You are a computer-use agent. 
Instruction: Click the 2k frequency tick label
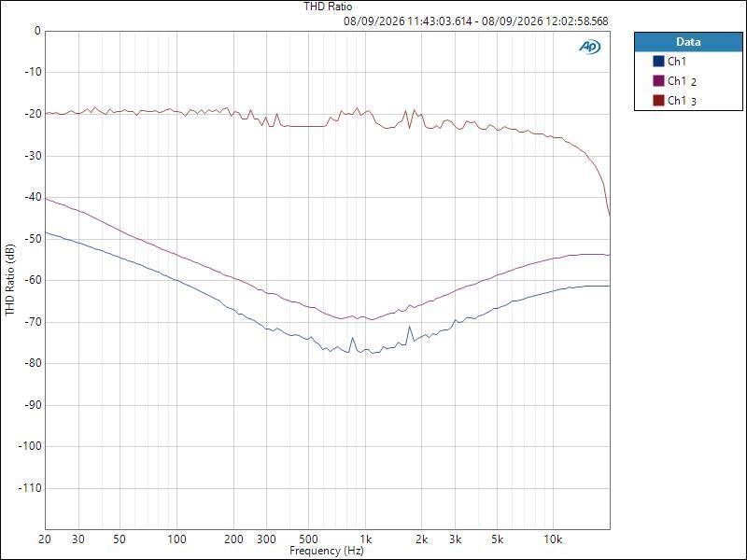(422, 539)
